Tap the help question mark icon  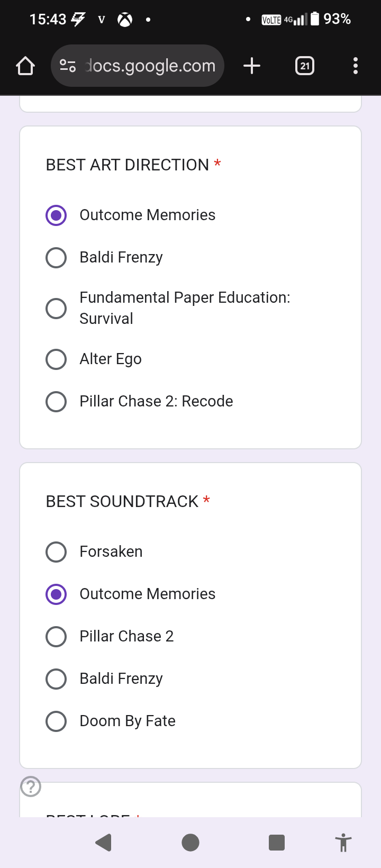point(31,786)
